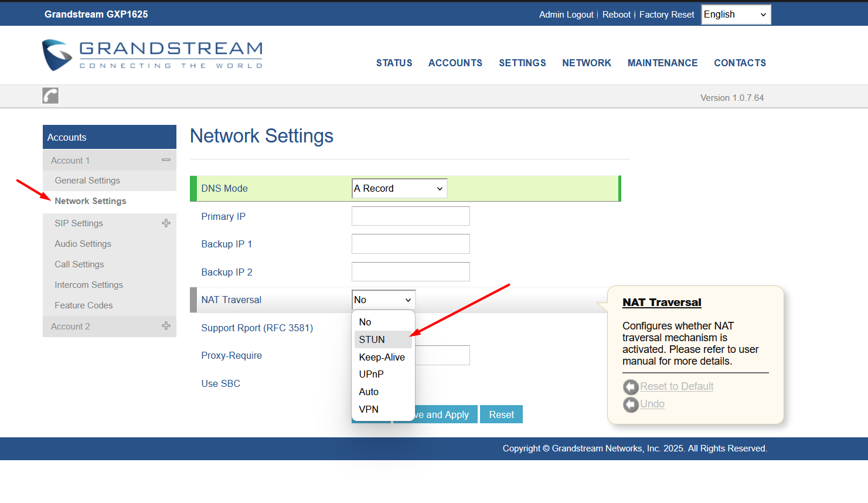868x503 pixels.
Task: Click Version 1.0.7.64 text
Action: click(732, 98)
